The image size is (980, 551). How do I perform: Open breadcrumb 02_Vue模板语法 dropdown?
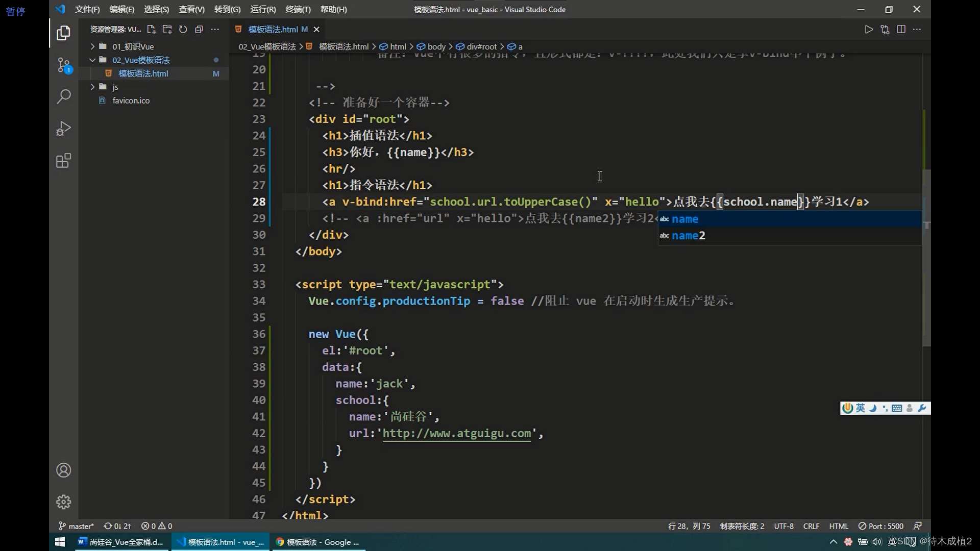tap(267, 46)
